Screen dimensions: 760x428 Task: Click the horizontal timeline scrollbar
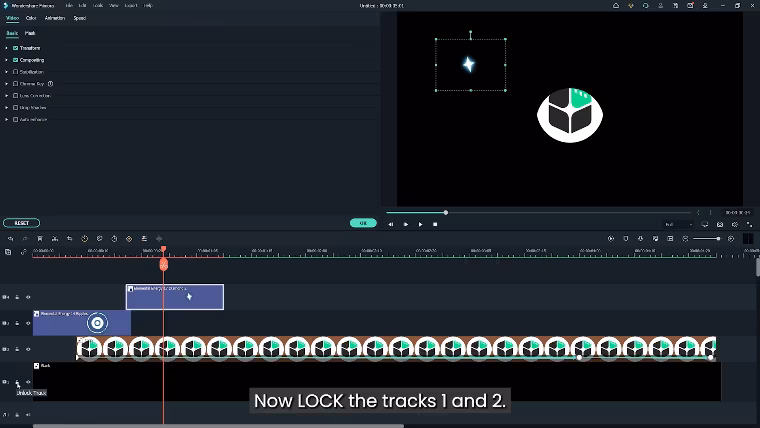click(218, 426)
